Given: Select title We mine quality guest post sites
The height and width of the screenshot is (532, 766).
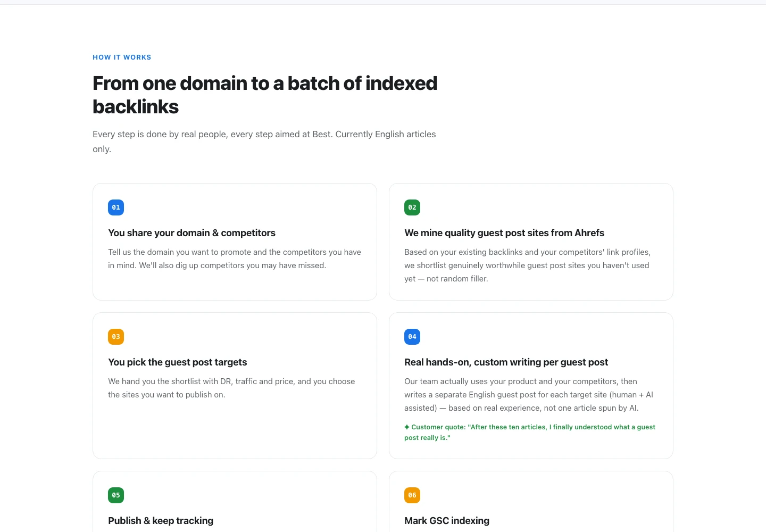Looking at the screenshot, I should coord(504,233).
